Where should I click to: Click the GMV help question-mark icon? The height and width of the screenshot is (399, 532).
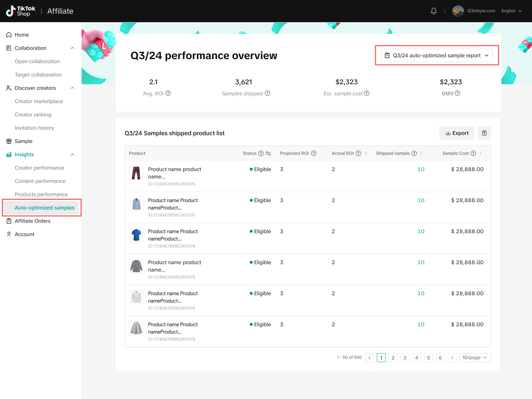point(457,93)
